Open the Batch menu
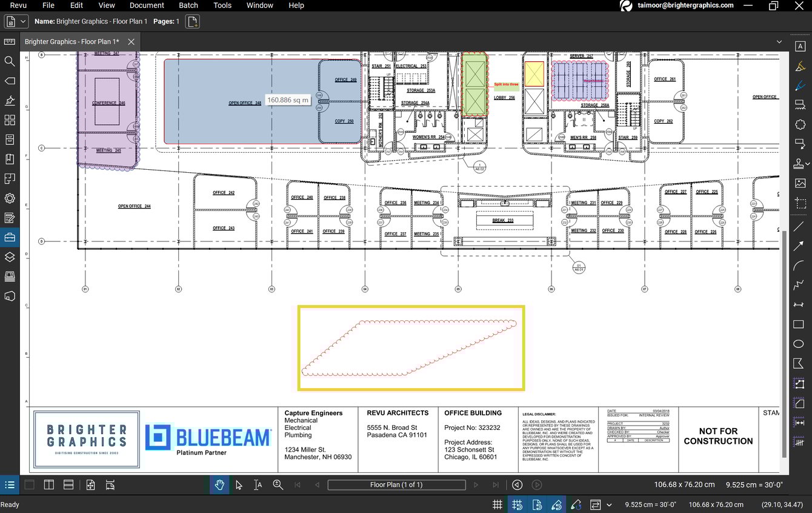 coord(188,5)
